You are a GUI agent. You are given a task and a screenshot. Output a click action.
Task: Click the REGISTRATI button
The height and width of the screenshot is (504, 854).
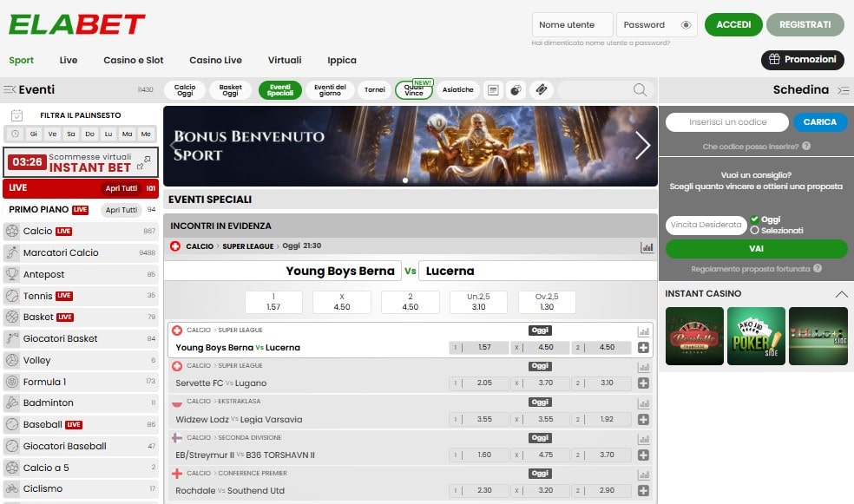pyautogui.click(x=805, y=25)
